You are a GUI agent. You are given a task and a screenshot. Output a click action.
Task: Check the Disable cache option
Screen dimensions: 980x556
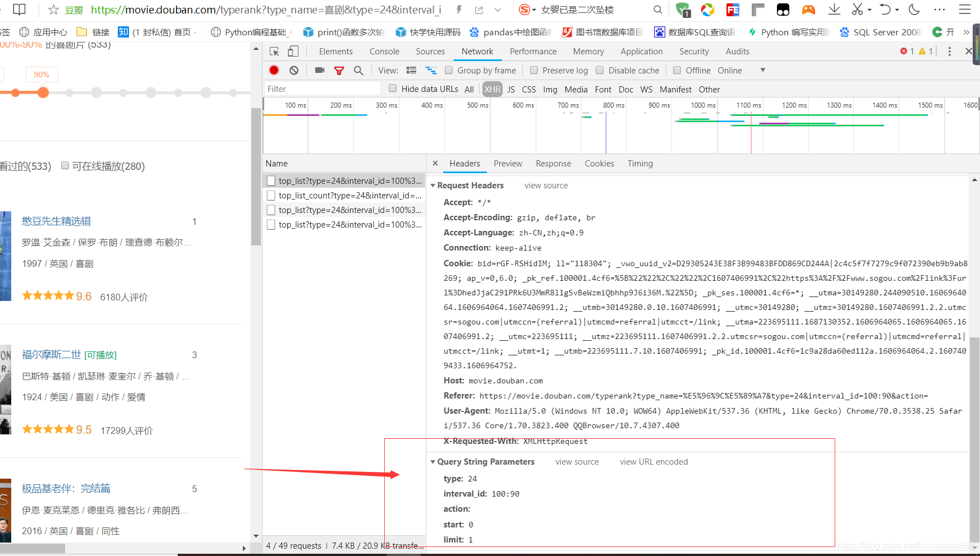click(600, 70)
